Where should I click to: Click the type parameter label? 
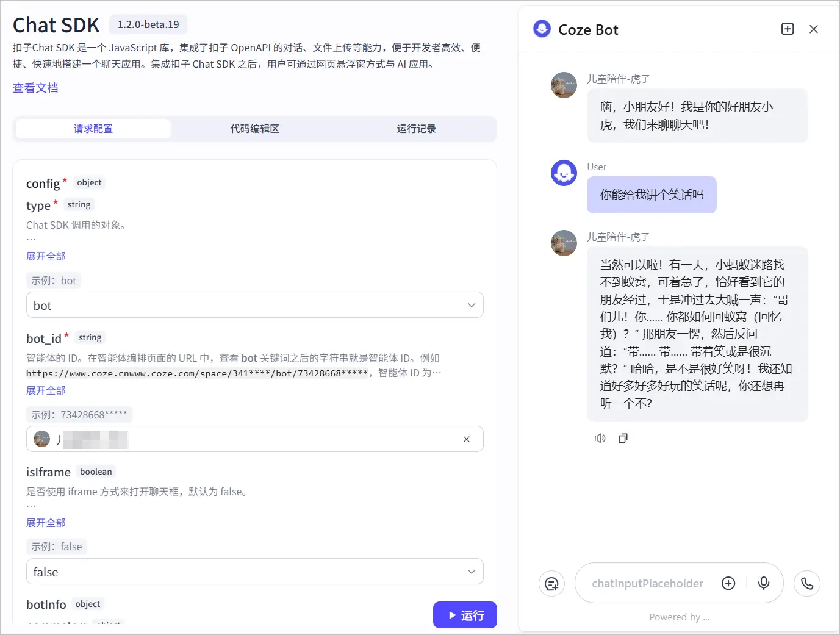(x=38, y=206)
